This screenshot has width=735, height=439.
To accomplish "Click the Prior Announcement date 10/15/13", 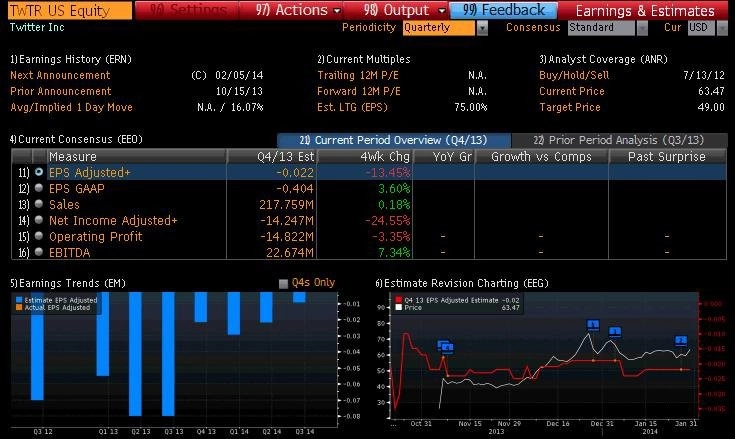I will [239, 91].
